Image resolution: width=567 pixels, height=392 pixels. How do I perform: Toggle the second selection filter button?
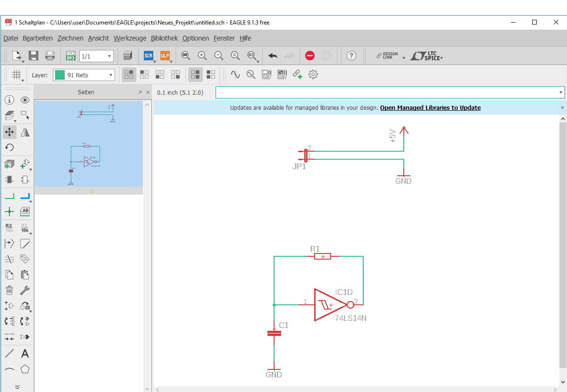144,74
